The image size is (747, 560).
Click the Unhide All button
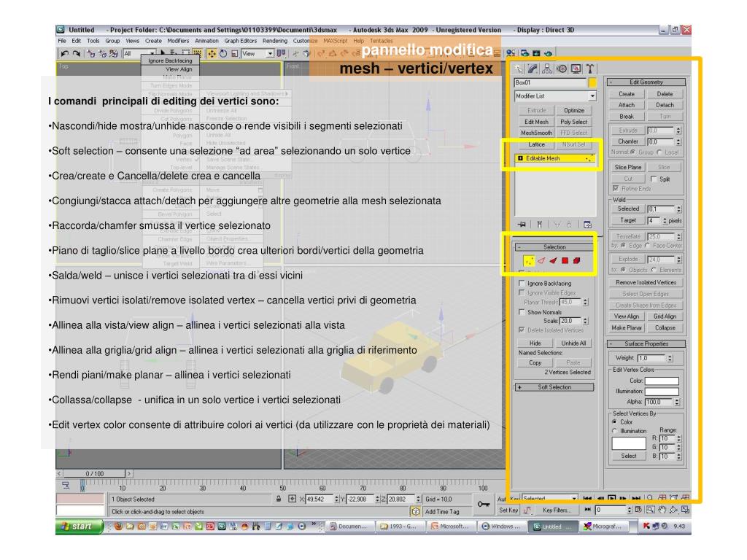click(x=573, y=343)
